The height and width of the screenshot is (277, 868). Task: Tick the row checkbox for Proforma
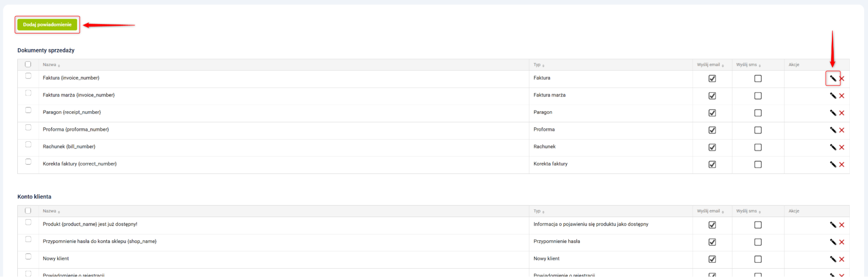(x=28, y=127)
